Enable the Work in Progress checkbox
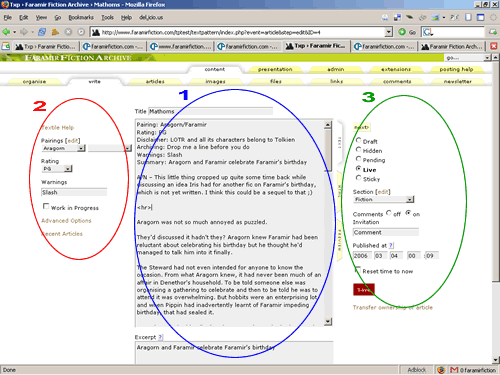This screenshot has height=375, width=500. pos(46,206)
